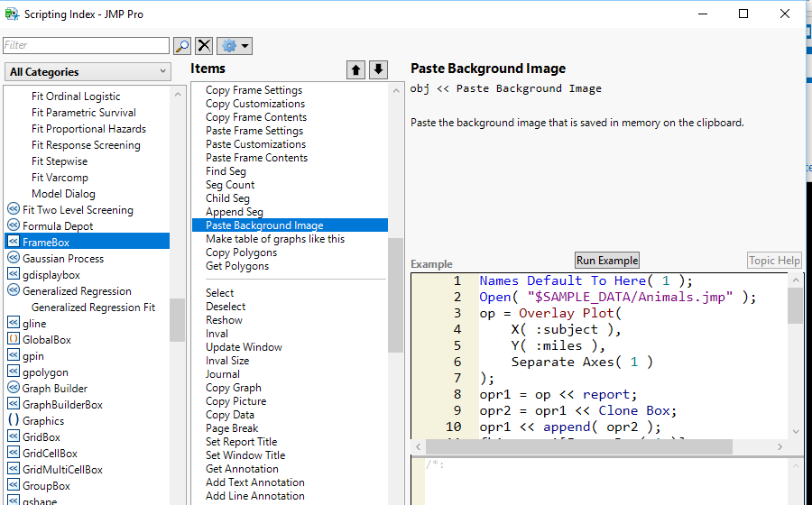The image size is (812, 505).
Task: Open the All Categories dropdown
Action: click(88, 72)
